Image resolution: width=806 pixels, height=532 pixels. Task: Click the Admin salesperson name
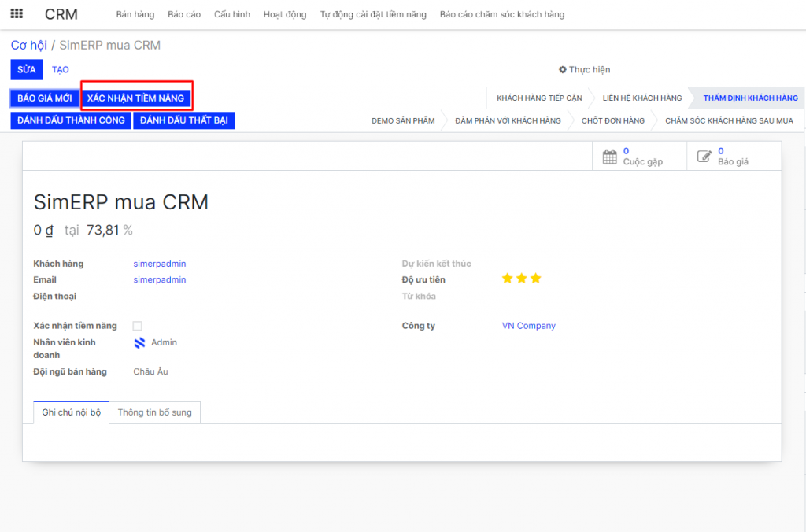164,342
